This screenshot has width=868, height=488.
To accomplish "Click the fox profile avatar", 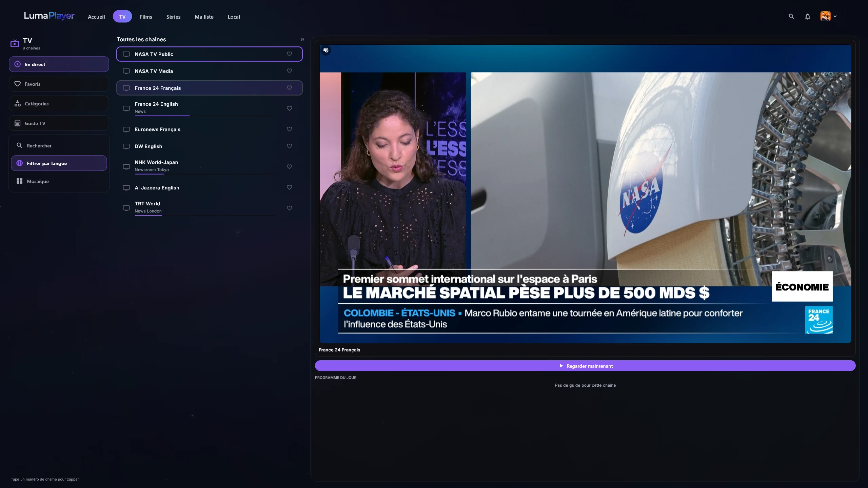I will point(825,16).
